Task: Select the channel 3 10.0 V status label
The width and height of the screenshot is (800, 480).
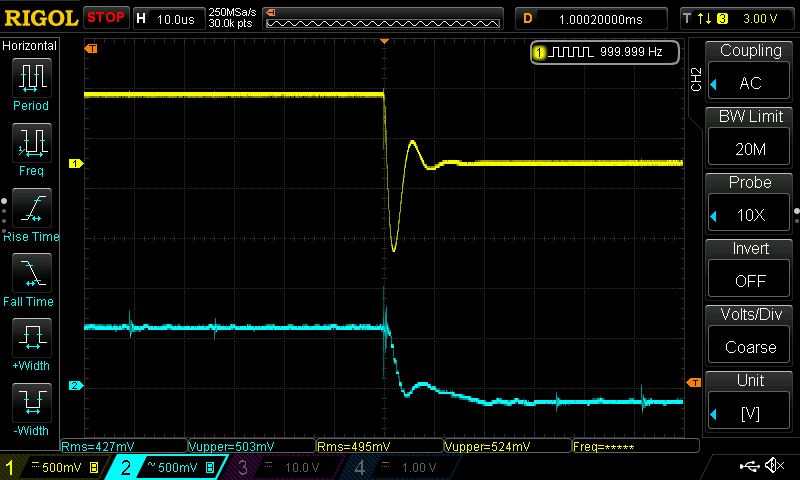Action: [x=302, y=468]
